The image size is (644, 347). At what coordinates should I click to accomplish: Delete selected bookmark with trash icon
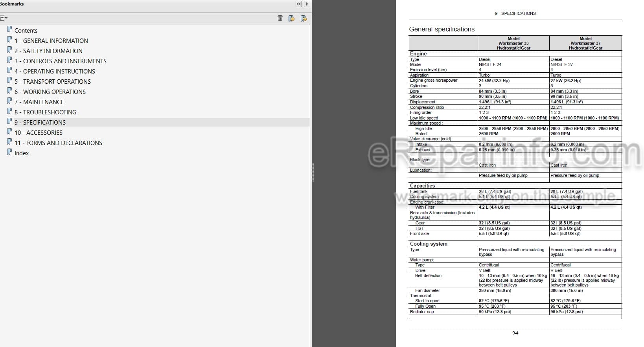[280, 18]
